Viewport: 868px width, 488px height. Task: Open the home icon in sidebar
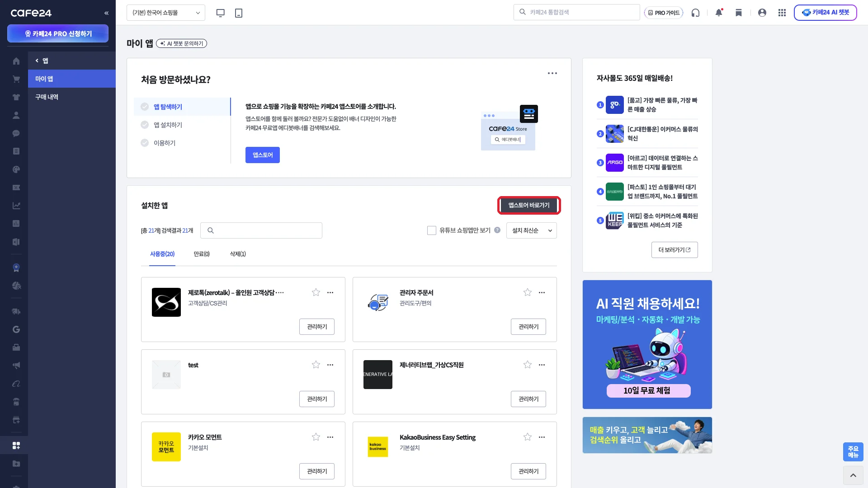[16, 61]
